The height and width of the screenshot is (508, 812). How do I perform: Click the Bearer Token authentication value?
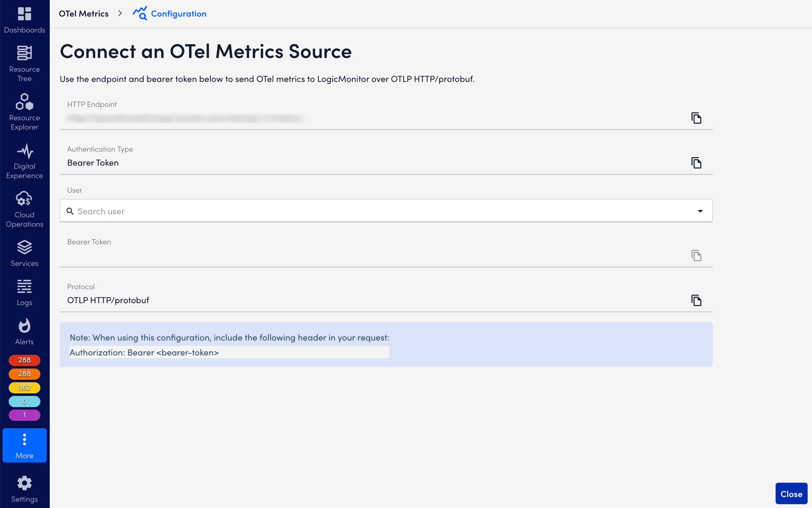coord(93,163)
